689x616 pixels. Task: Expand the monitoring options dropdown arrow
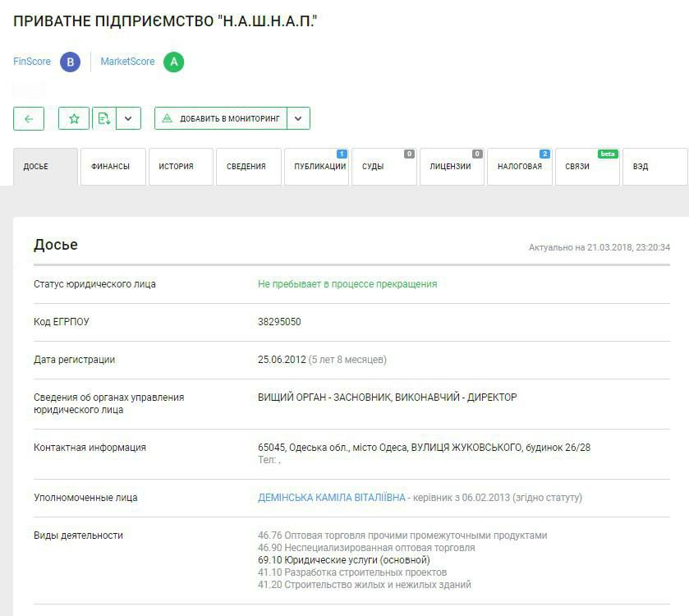coord(299,118)
